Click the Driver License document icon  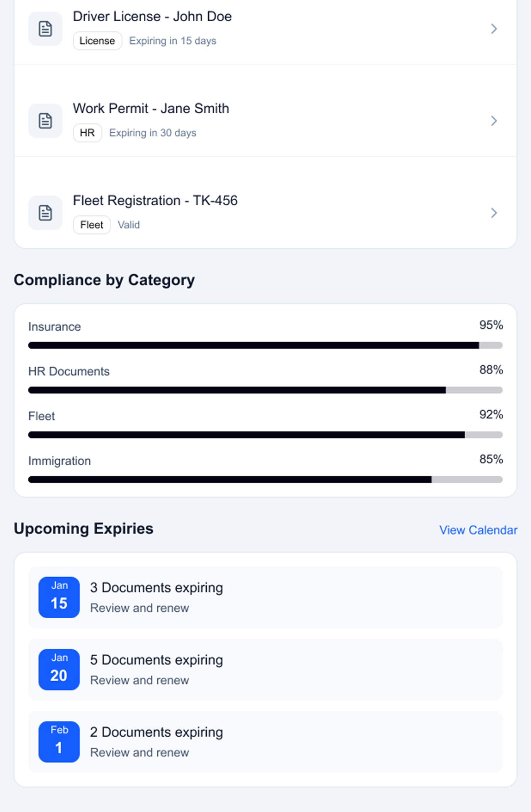tap(45, 29)
